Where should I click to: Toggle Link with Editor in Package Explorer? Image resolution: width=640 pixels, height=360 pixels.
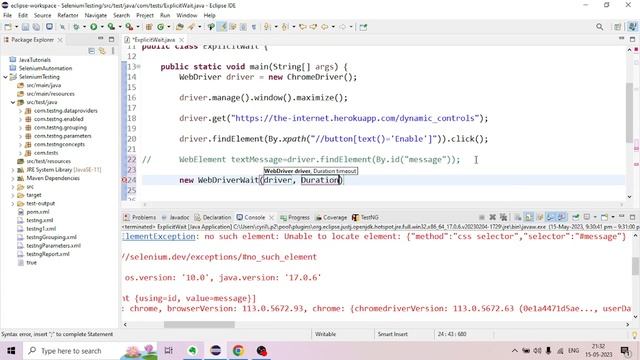pos(102,51)
